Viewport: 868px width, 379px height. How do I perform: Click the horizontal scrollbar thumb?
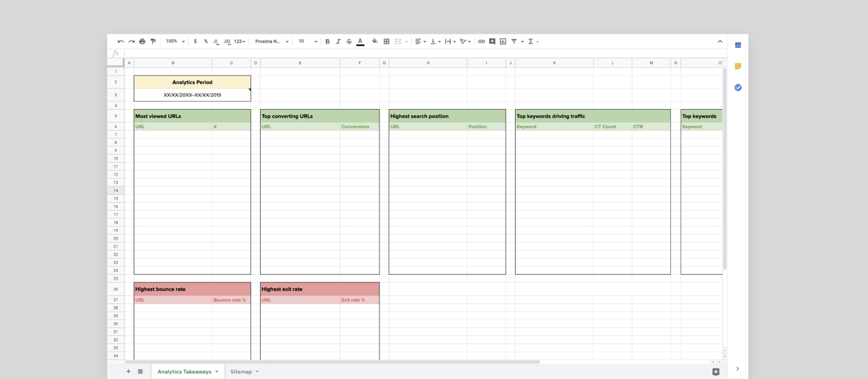(332, 362)
